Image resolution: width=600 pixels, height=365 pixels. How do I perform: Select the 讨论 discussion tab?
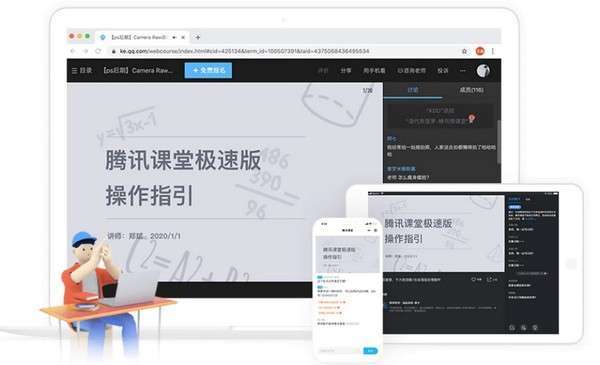point(412,90)
